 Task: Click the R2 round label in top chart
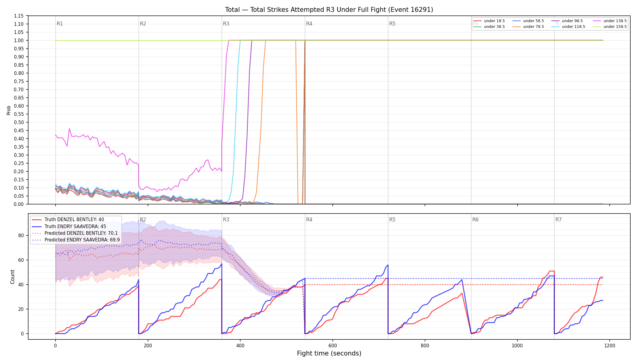coord(143,24)
